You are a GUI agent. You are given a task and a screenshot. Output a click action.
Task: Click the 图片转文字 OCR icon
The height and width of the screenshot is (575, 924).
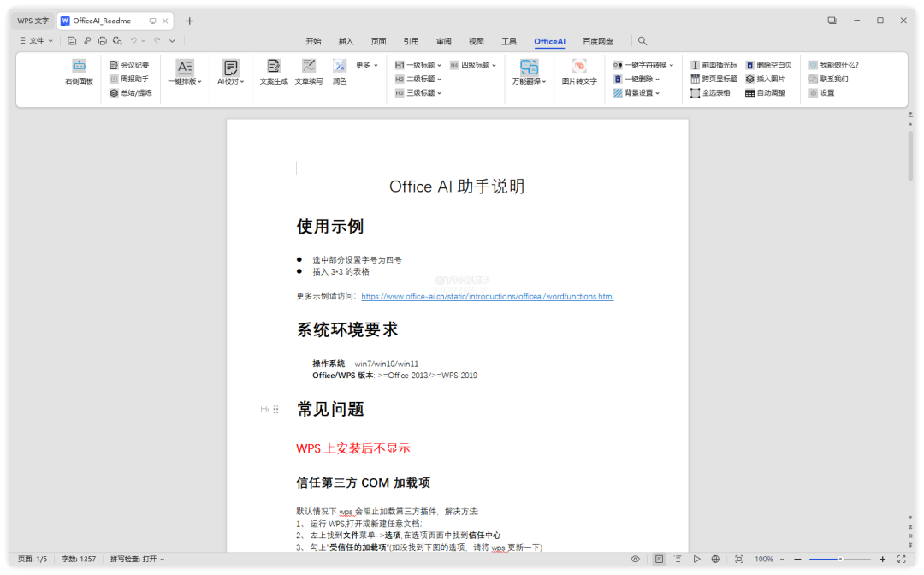[579, 66]
